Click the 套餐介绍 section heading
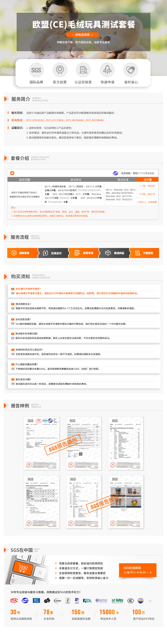Image resolution: width=167 pixels, height=644 pixels. (20, 158)
